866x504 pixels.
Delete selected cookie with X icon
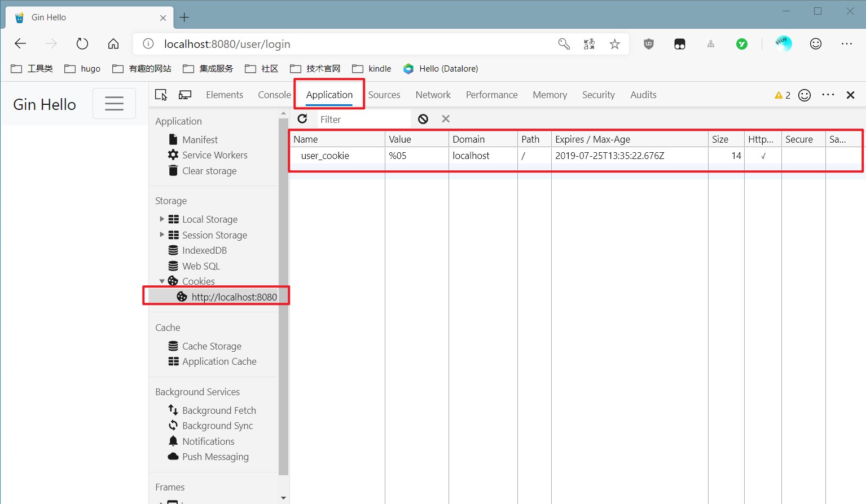(446, 119)
